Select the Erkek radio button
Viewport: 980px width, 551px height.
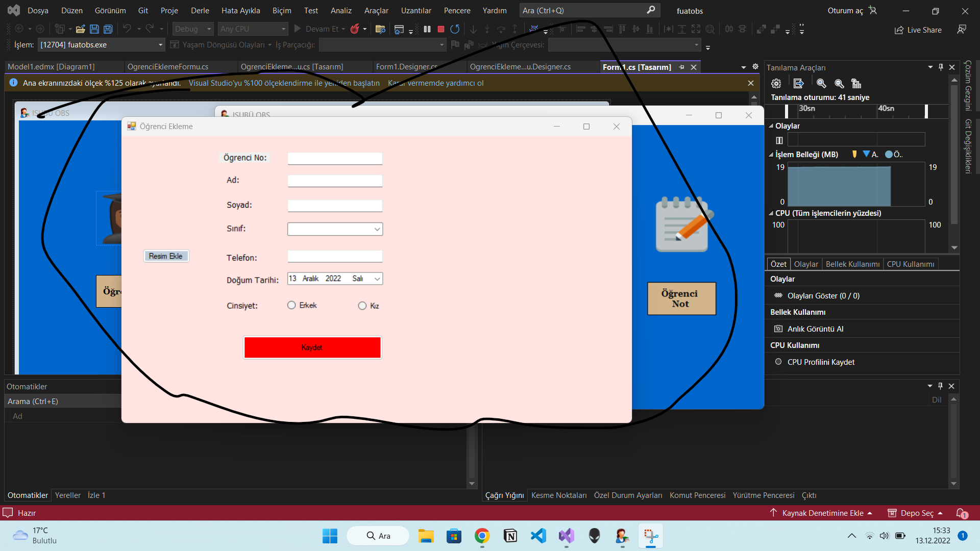(291, 305)
